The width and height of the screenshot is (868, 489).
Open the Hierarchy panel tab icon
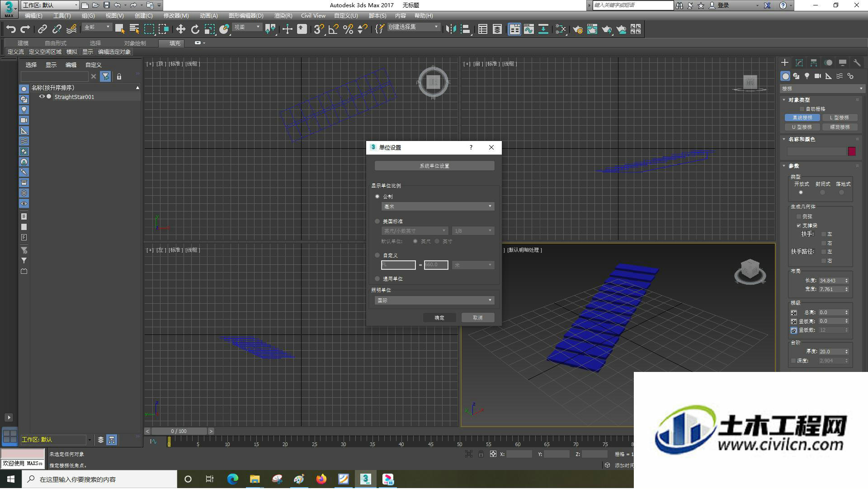[x=814, y=63]
